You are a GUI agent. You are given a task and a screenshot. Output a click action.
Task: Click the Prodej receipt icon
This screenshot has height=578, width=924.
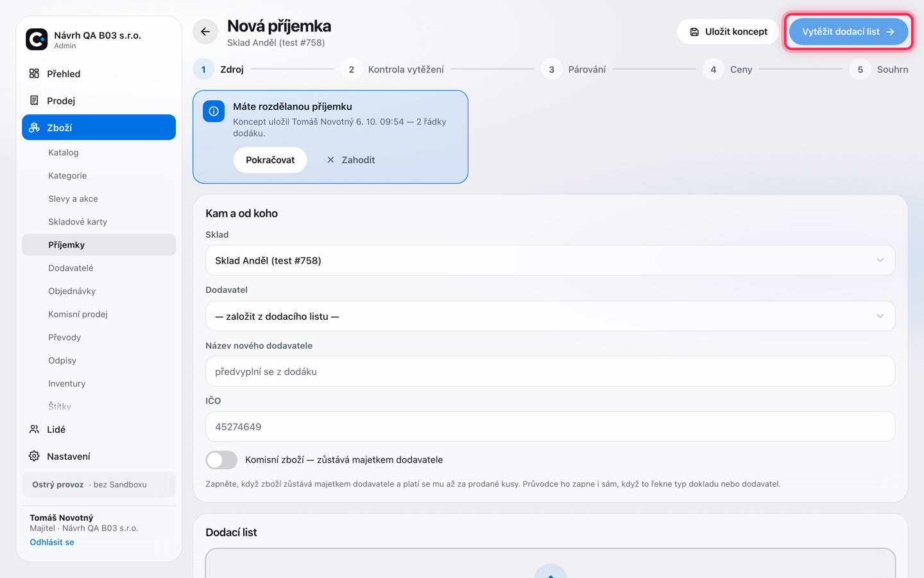pos(34,101)
